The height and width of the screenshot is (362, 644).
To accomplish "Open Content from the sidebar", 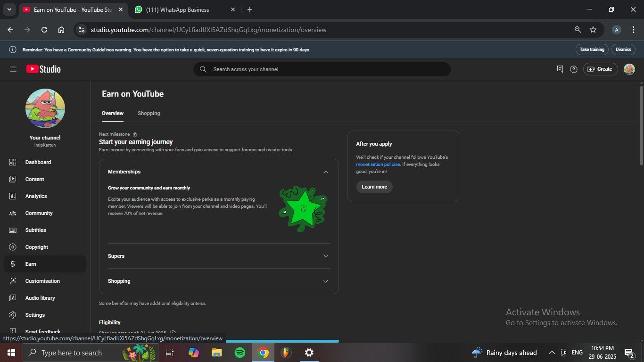I will click(45, 179).
